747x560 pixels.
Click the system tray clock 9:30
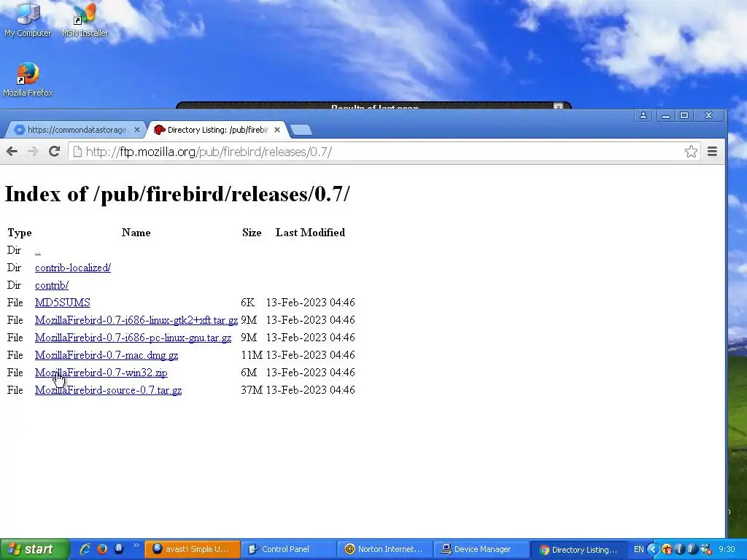click(727, 549)
